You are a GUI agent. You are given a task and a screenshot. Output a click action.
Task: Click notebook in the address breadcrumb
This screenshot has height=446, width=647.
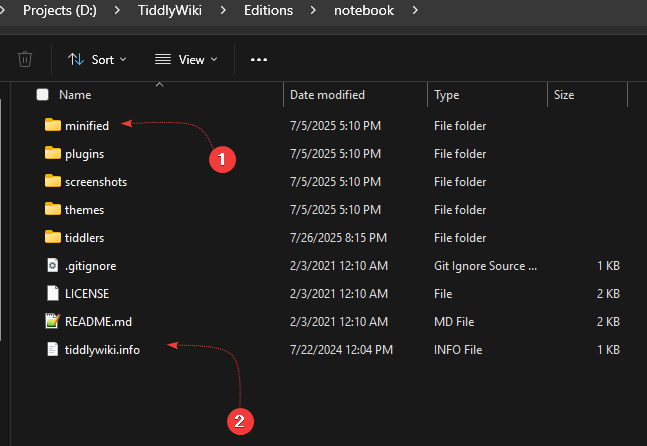pyautogui.click(x=364, y=10)
